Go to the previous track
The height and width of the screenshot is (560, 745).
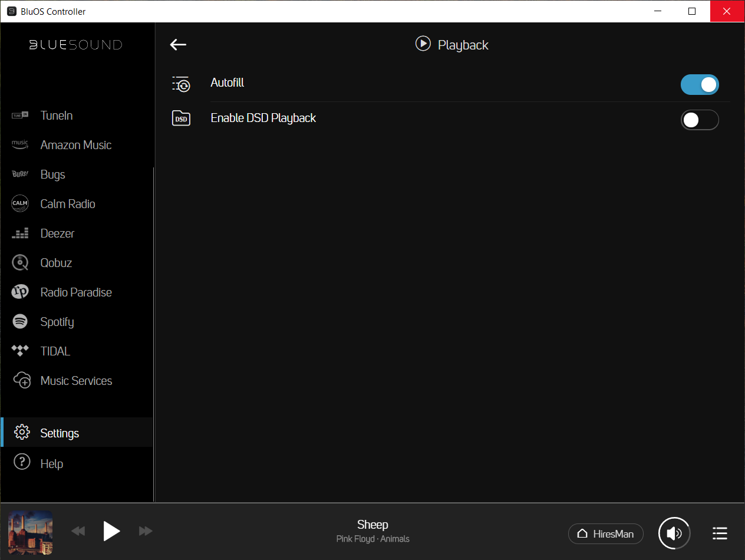click(78, 532)
